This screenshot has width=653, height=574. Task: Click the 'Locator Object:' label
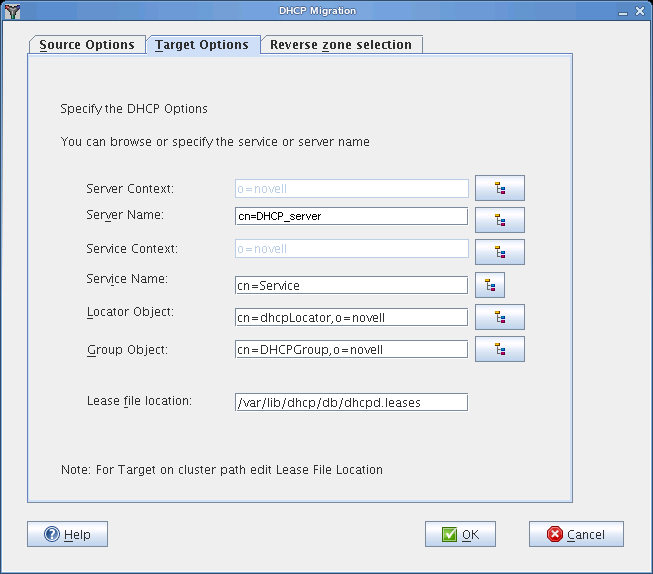coord(130,312)
